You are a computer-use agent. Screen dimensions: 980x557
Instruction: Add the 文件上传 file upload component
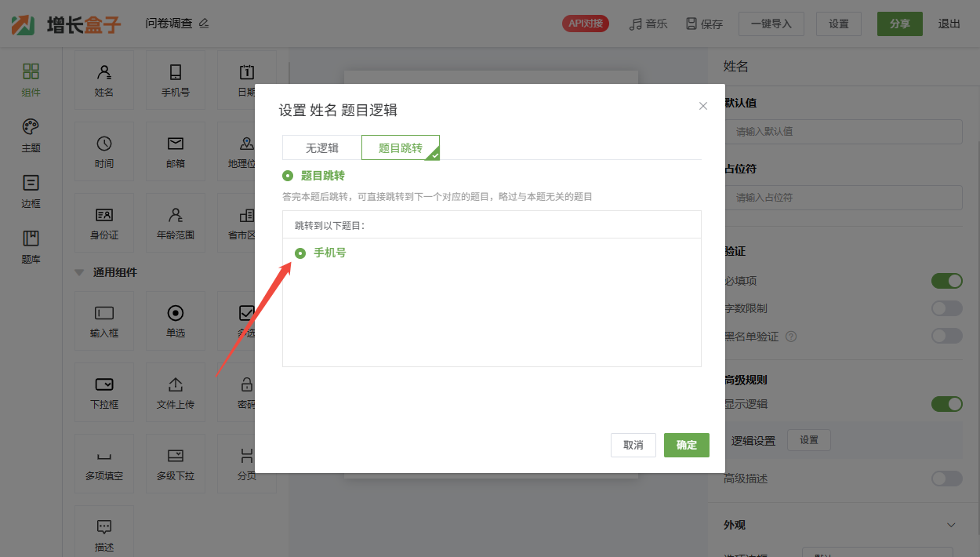(176, 392)
